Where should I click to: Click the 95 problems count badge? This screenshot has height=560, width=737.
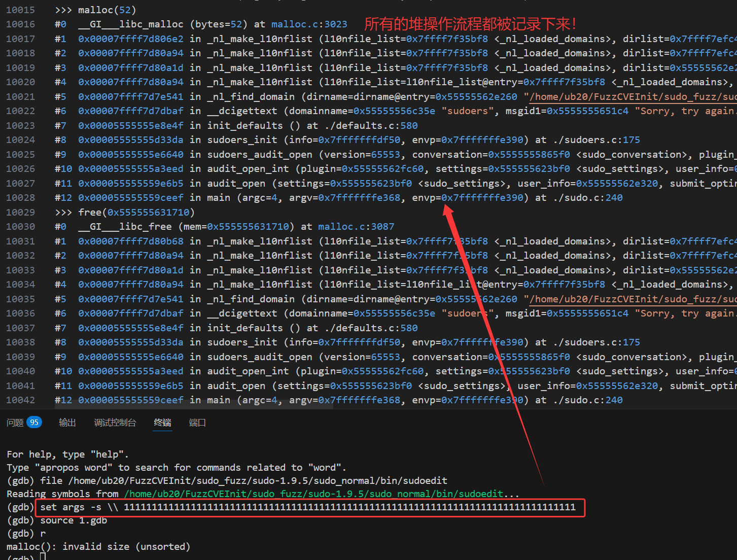point(34,422)
